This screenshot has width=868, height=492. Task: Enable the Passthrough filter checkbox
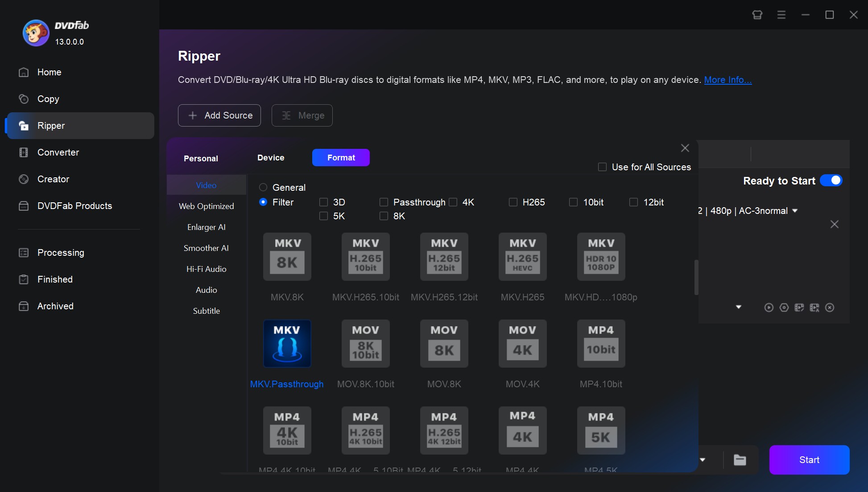coord(384,202)
